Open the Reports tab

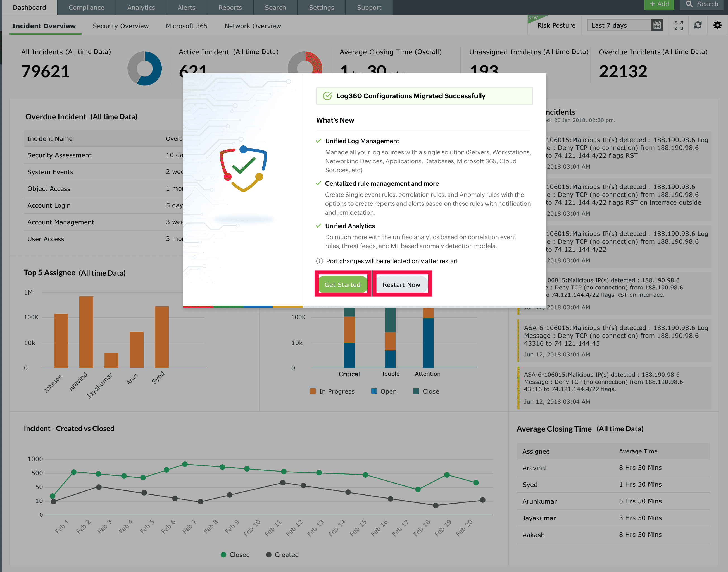[x=230, y=7]
